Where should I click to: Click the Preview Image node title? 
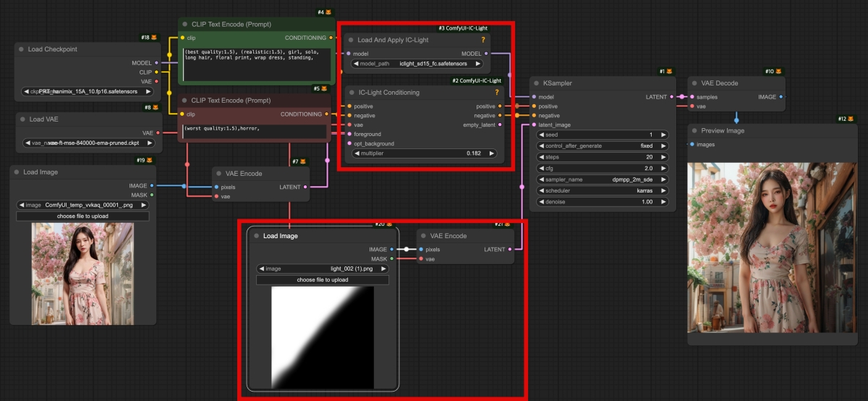tap(723, 131)
